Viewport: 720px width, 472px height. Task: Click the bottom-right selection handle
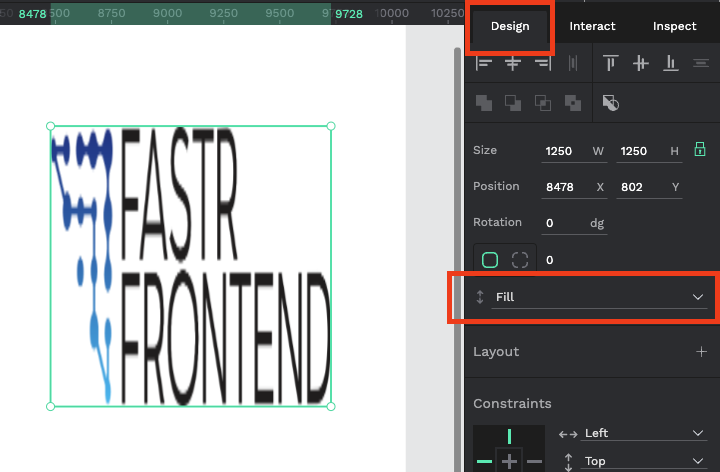(x=331, y=406)
